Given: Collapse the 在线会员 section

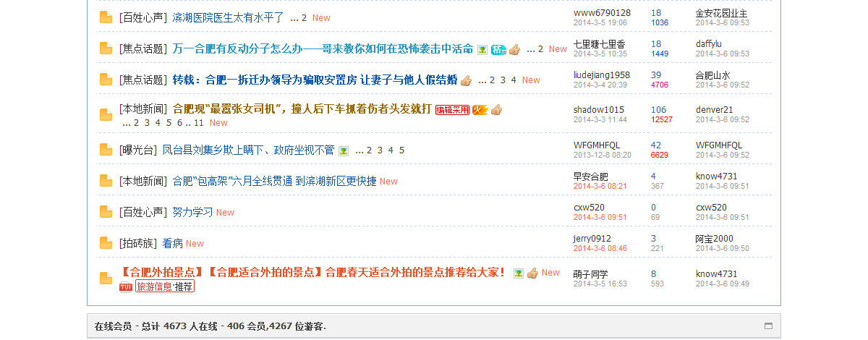Looking at the screenshot, I should pyautogui.click(x=768, y=326).
